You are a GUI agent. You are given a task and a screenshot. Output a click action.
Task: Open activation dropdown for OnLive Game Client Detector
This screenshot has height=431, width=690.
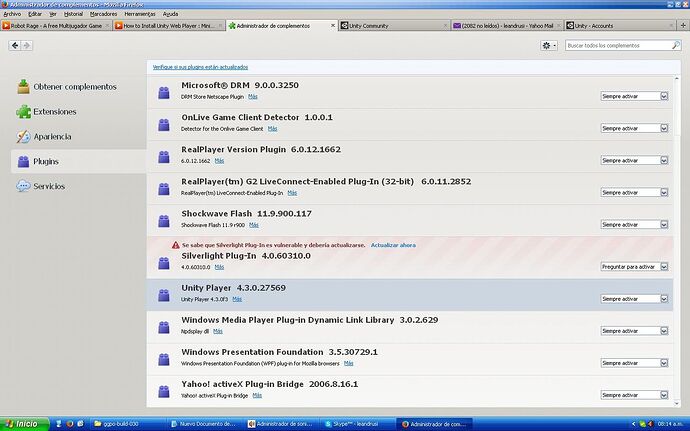click(634, 128)
